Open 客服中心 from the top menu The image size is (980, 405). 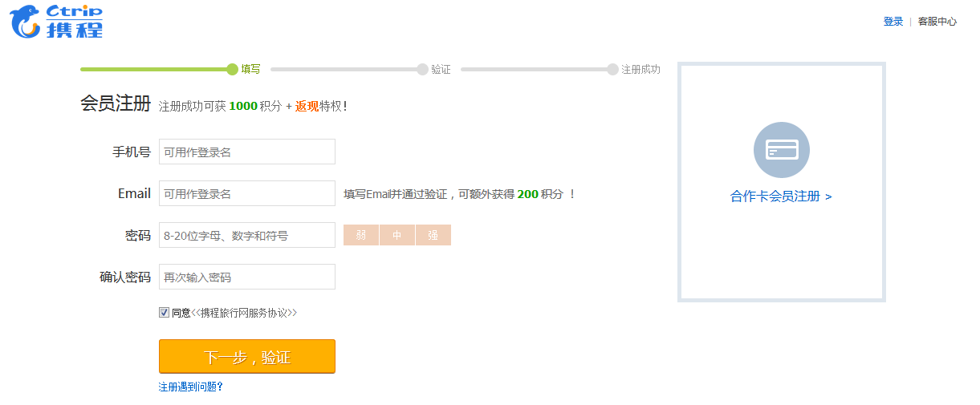coord(937,22)
